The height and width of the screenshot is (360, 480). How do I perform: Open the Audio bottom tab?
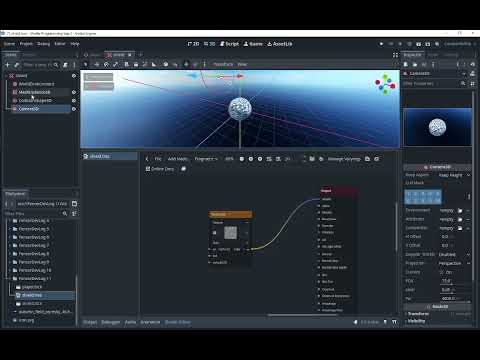(130, 322)
